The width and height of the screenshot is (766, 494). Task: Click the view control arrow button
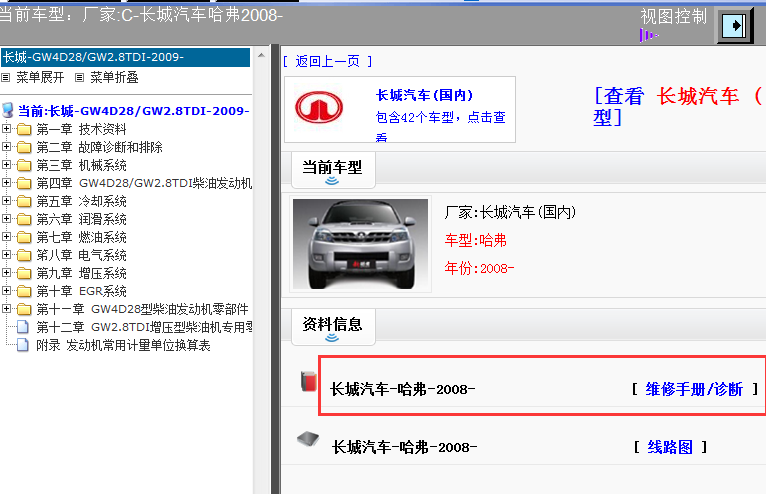click(734, 25)
